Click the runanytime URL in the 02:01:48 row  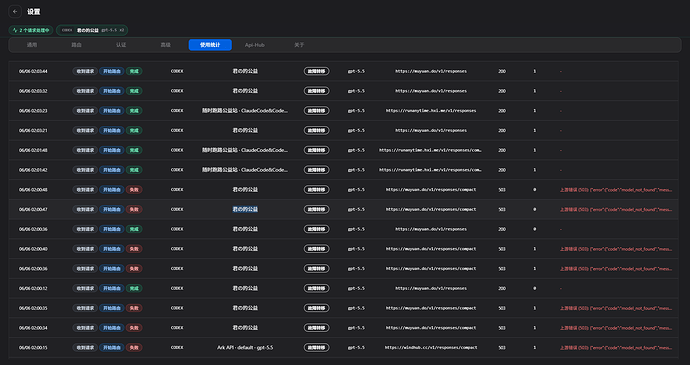coord(431,150)
